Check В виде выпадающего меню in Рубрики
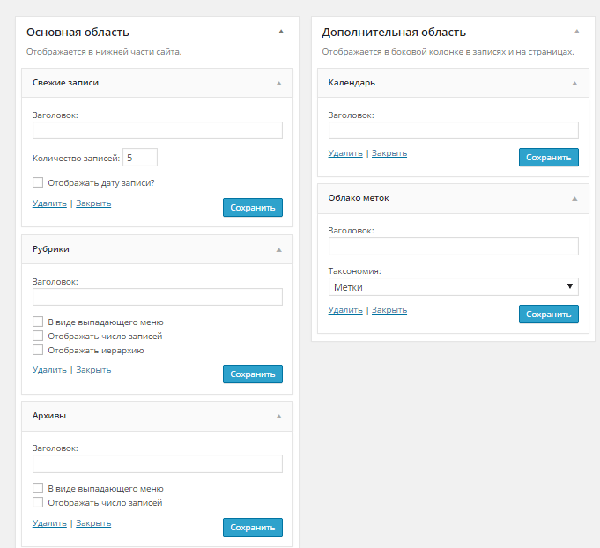This screenshot has width=600, height=548. (x=38, y=323)
